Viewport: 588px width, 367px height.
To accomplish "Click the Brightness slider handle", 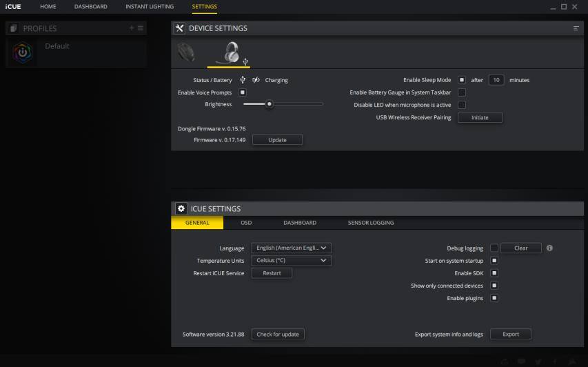I will [x=270, y=104].
